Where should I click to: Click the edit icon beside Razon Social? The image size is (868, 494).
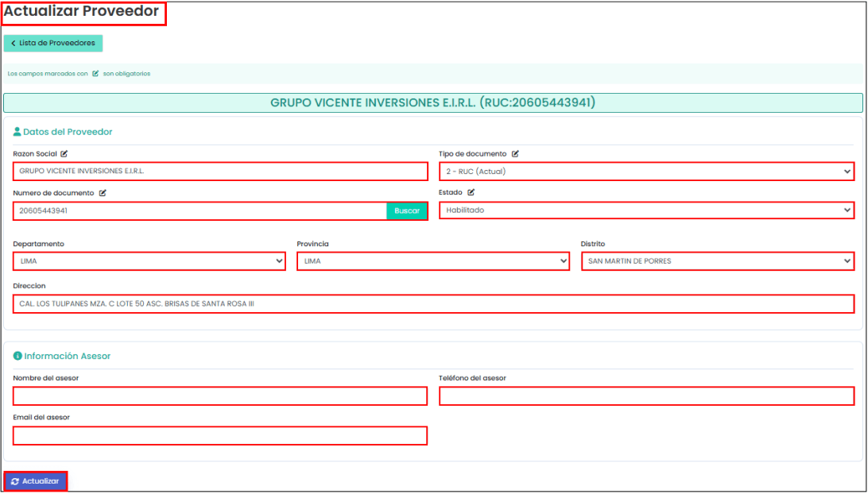(64, 154)
